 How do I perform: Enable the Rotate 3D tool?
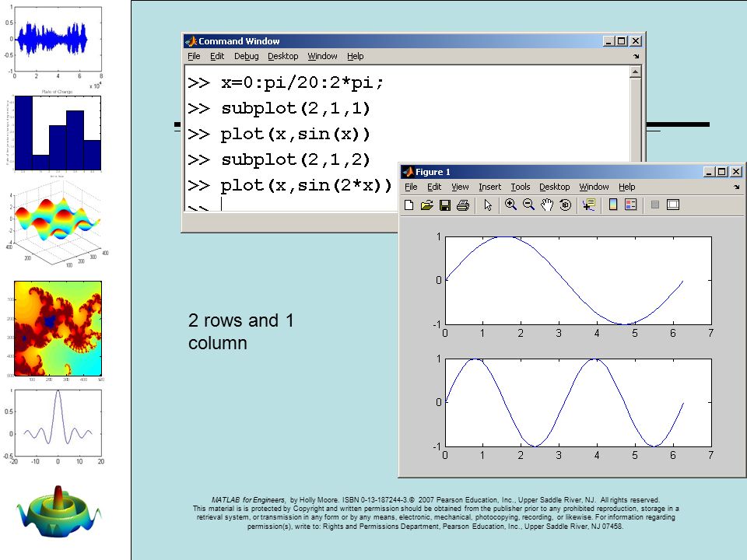565,205
